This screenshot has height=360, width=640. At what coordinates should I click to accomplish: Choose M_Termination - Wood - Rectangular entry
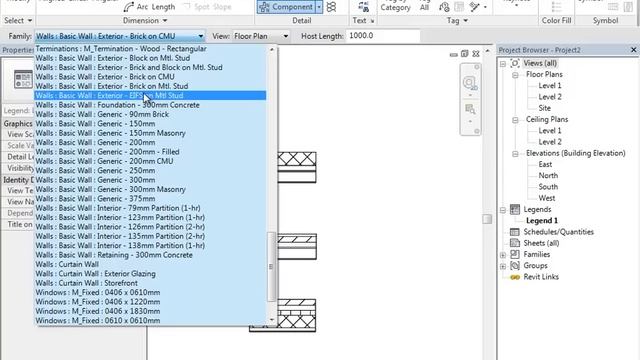tap(150, 49)
